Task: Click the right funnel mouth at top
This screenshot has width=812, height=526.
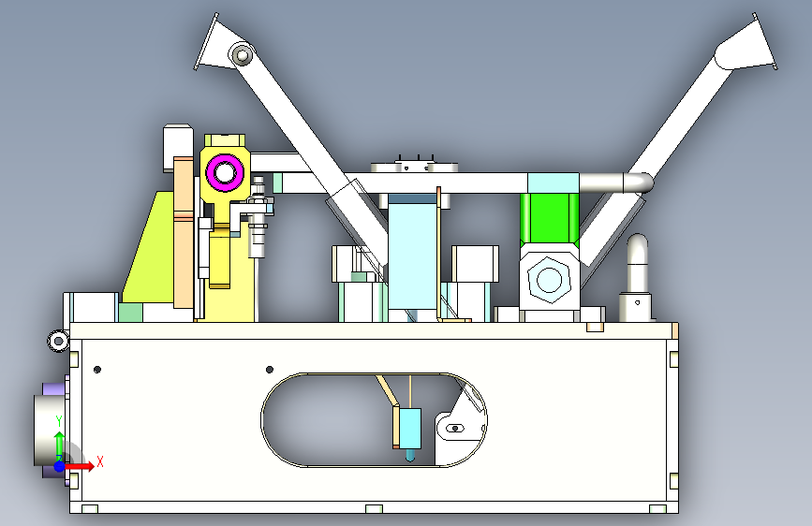Action: [x=747, y=42]
